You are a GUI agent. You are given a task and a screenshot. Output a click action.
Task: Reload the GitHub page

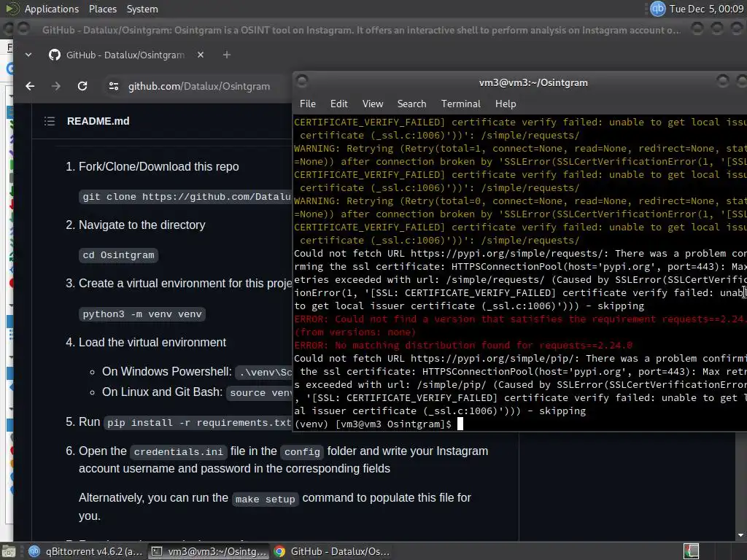click(x=82, y=86)
